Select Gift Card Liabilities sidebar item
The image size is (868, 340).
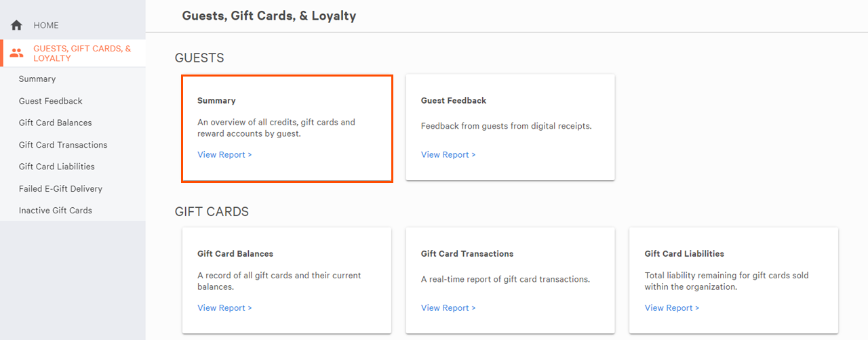point(57,167)
